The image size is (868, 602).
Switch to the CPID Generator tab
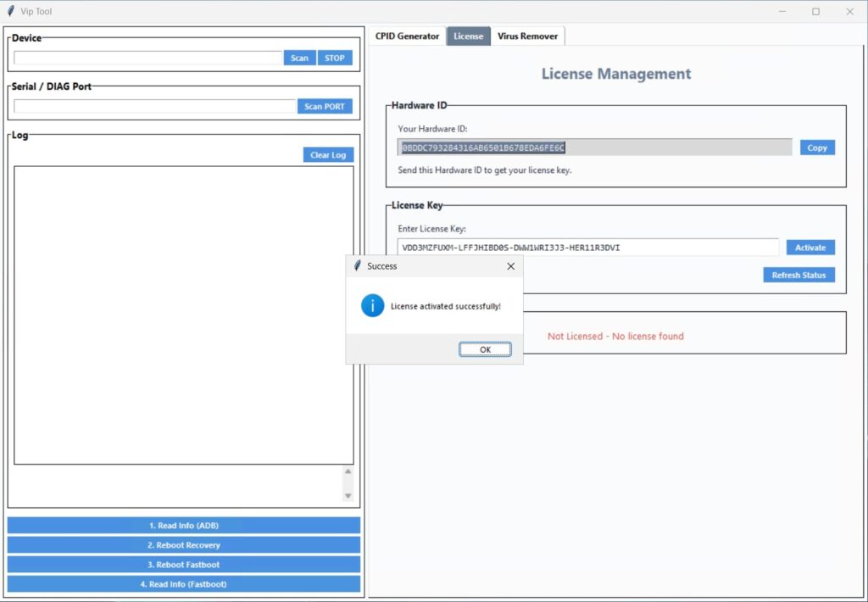click(x=407, y=36)
